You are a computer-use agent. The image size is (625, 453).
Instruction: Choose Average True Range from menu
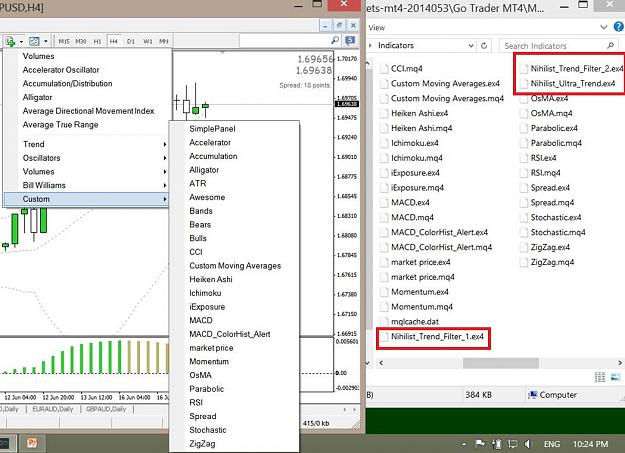(x=60, y=125)
